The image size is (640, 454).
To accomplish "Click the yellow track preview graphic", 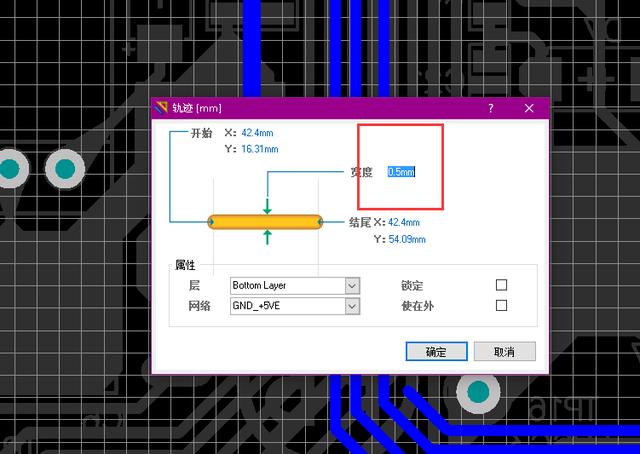I will pos(265,222).
